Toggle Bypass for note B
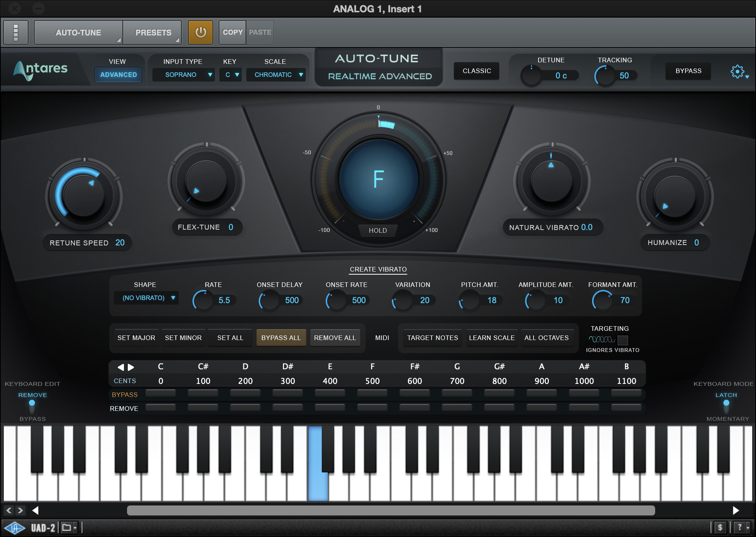Screen dimensions: 756x537 coord(626,393)
